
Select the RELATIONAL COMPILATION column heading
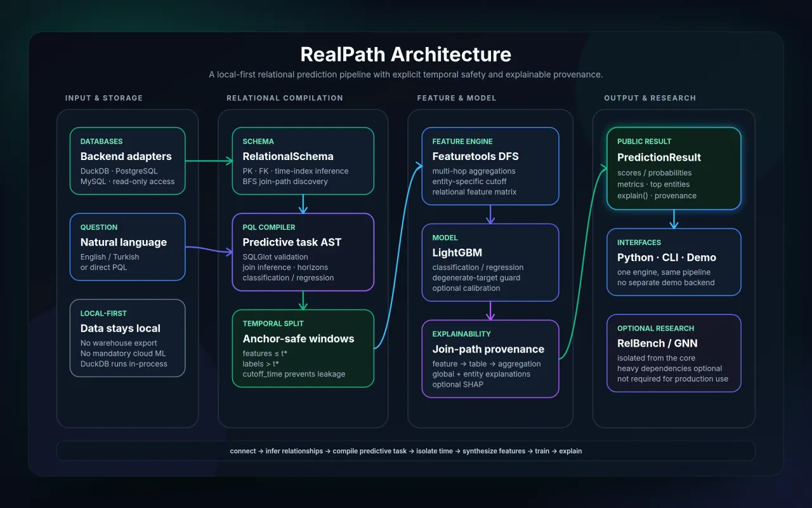point(285,98)
